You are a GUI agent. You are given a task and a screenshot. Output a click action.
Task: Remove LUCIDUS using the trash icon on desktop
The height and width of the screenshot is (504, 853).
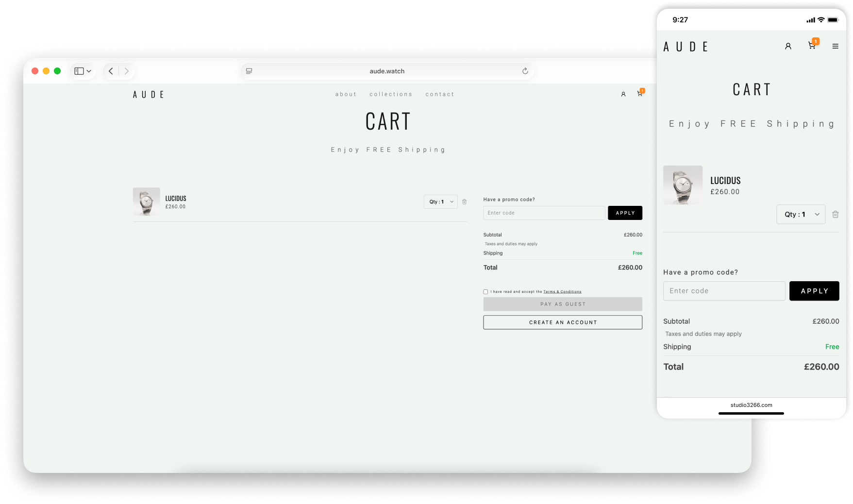click(465, 202)
